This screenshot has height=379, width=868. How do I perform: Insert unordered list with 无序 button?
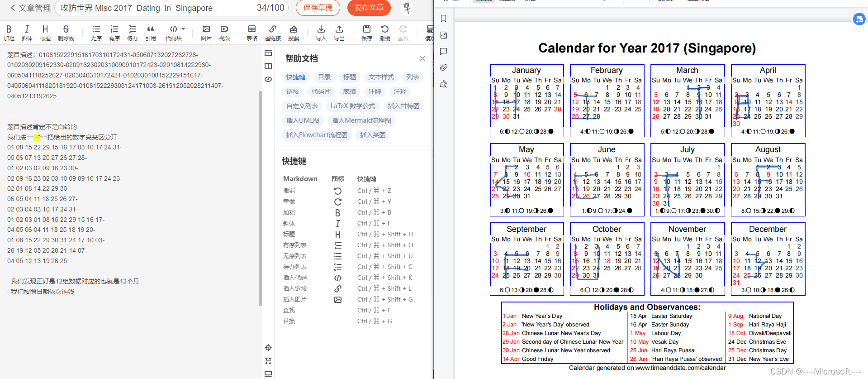pyautogui.click(x=96, y=33)
